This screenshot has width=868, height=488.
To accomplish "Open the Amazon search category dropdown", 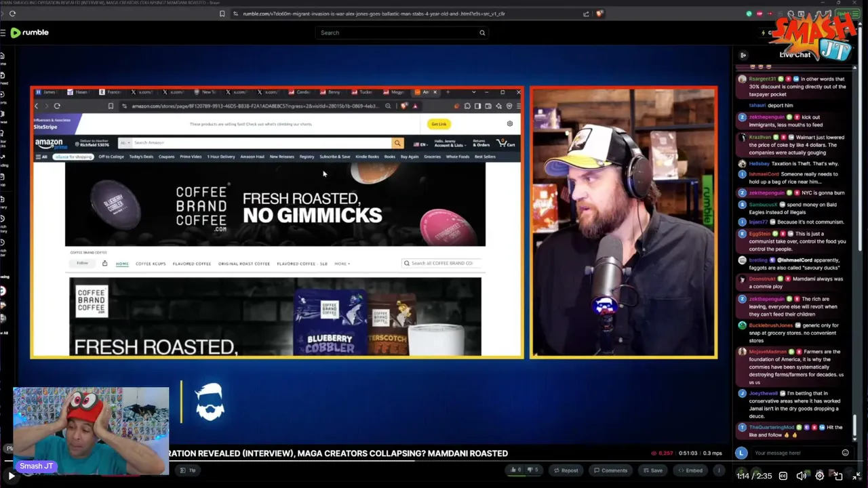I will (x=124, y=143).
